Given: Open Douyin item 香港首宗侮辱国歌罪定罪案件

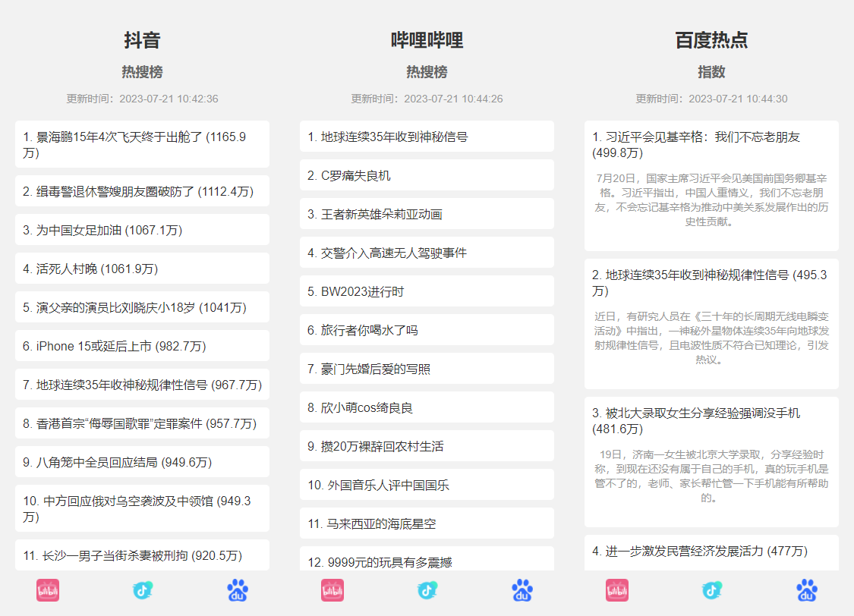Looking at the screenshot, I should coord(142,423).
